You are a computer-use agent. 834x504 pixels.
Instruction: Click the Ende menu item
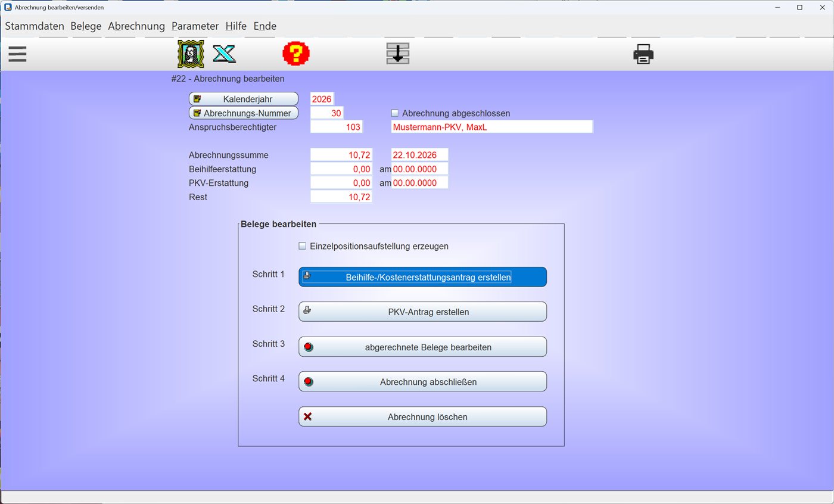265,26
